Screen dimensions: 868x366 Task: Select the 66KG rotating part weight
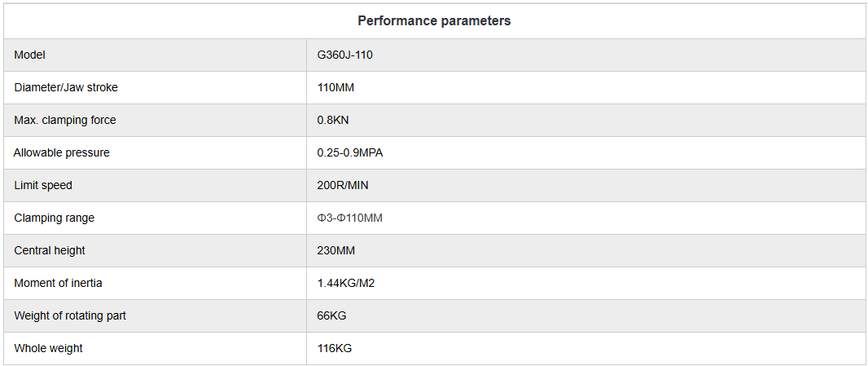coord(332,315)
